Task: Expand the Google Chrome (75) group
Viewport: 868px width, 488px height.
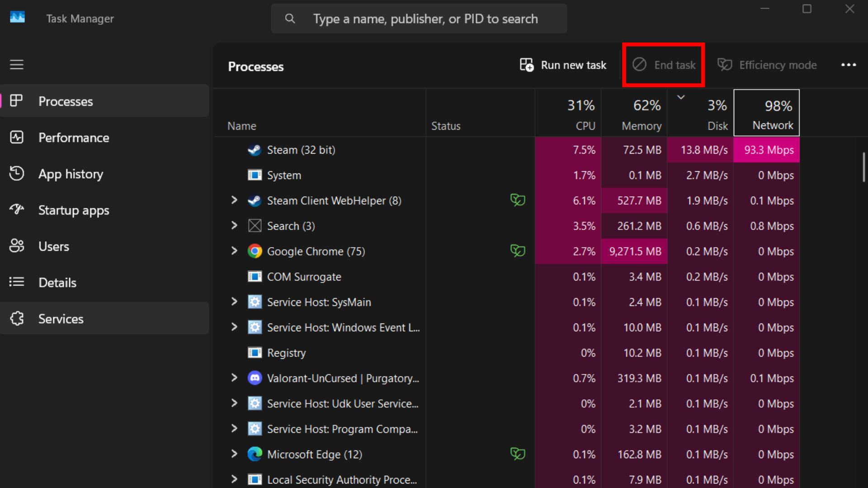Action: click(234, 250)
